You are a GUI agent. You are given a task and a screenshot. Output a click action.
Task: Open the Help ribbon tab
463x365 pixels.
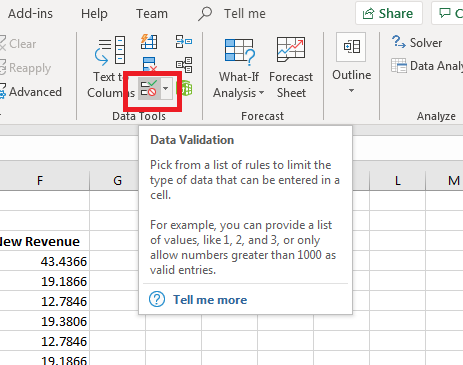coord(94,14)
